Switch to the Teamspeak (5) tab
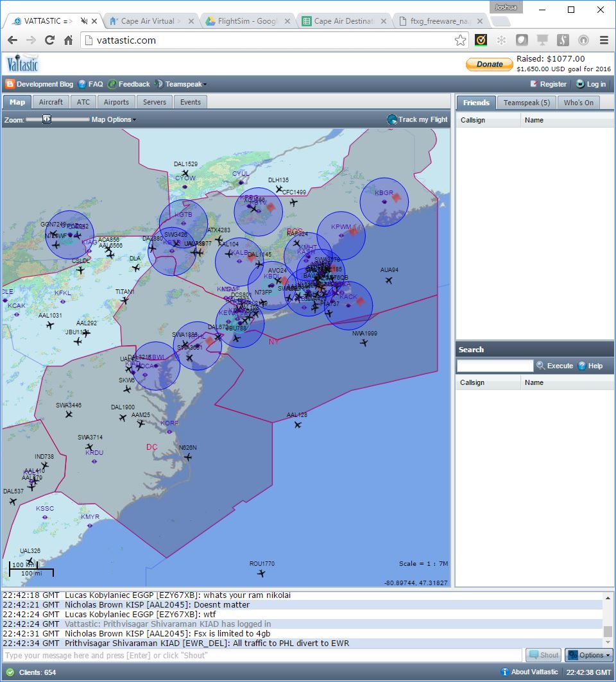This screenshot has height=682, width=616. click(526, 103)
